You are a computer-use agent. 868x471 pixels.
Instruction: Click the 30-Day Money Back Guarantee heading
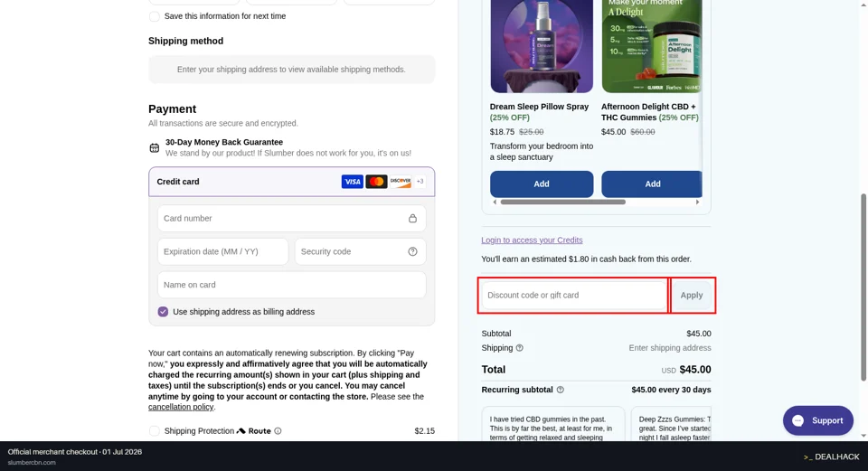click(224, 142)
